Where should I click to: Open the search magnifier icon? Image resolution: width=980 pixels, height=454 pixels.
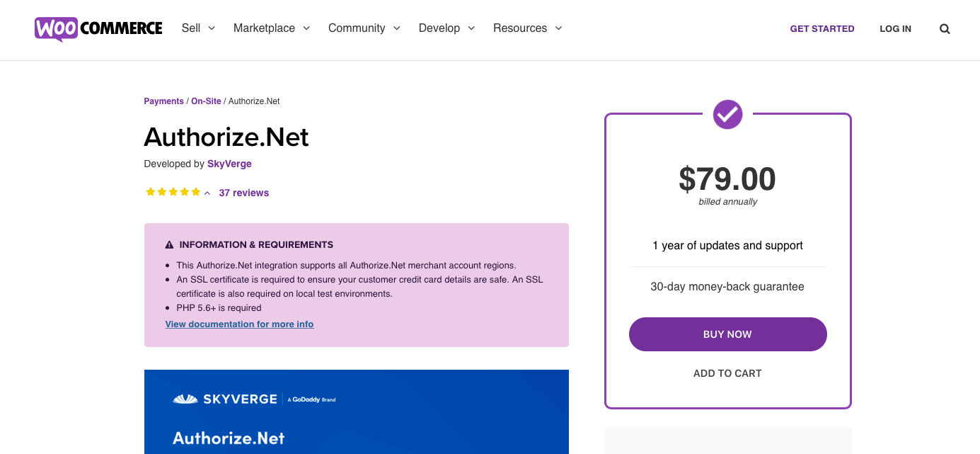[x=945, y=29]
